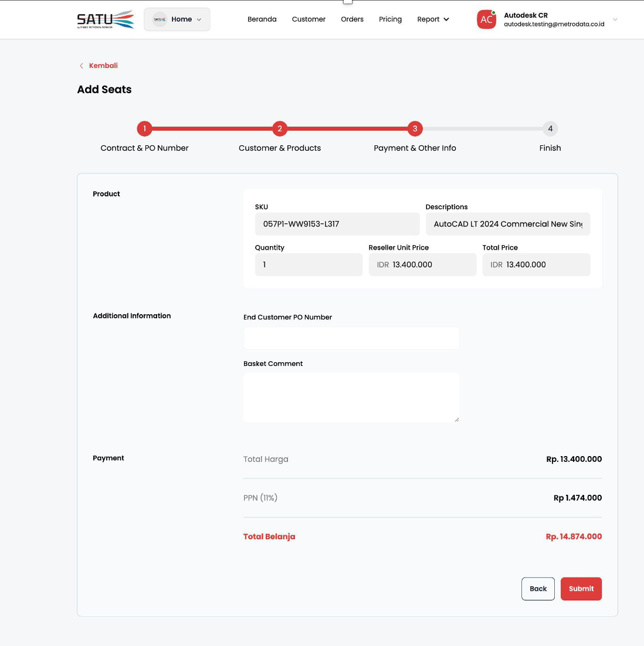Click the Quantity field

[x=309, y=264]
